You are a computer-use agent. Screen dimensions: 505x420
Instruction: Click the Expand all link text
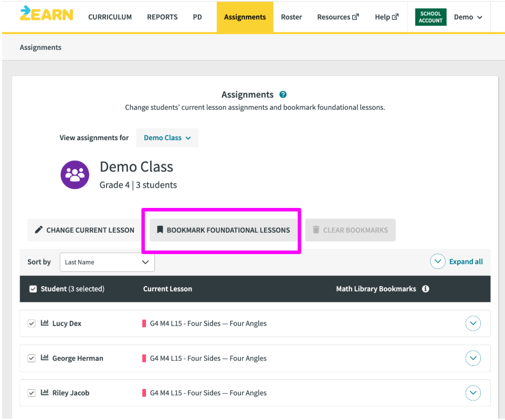(466, 261)
